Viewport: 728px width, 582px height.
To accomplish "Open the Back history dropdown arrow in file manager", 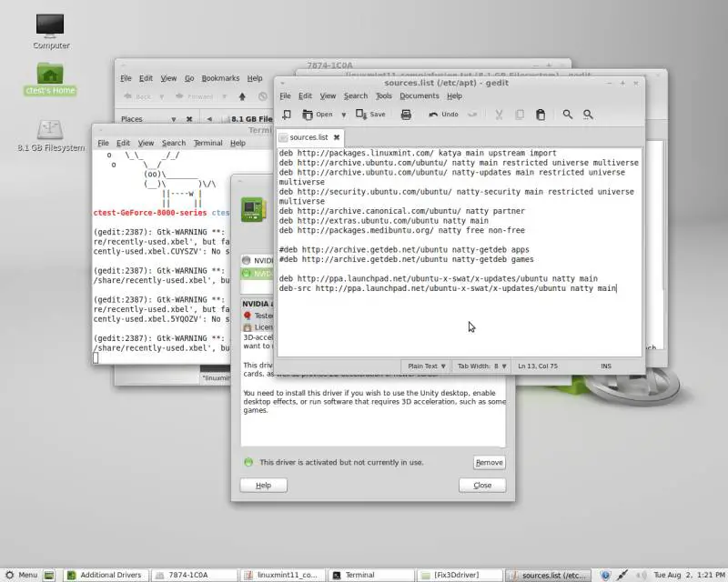I will pos(162,96).
